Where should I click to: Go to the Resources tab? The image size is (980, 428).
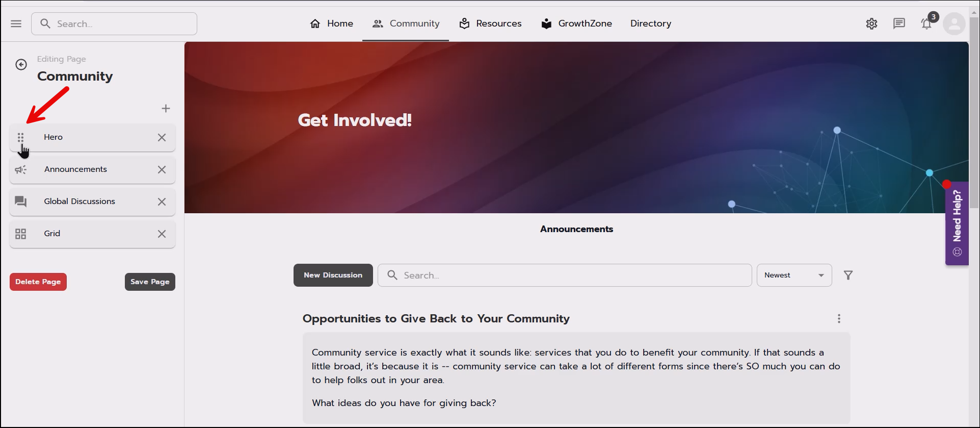(490, 24)
